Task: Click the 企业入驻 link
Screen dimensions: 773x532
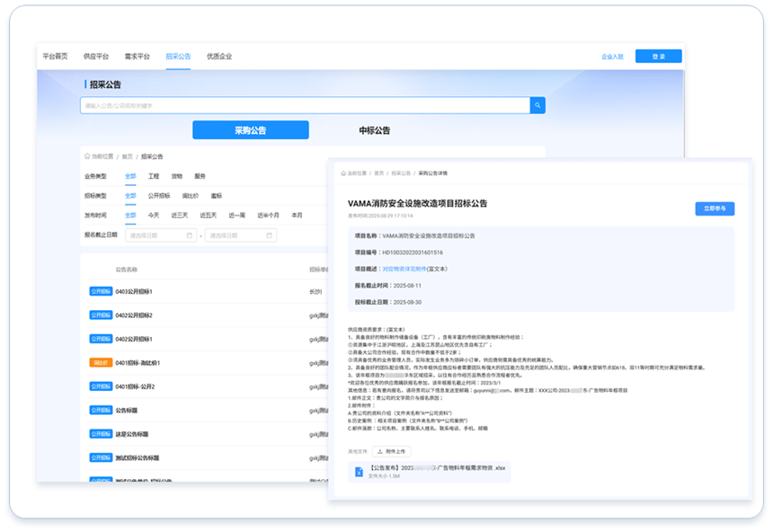Action: [x=612, y=57]
